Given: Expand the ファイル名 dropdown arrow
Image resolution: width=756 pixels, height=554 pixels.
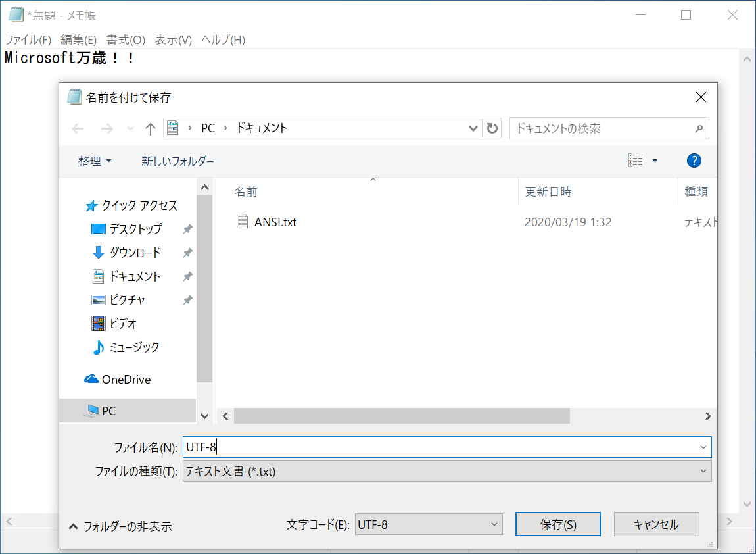Looking at the screenshot, I should [x=703, y=447].
